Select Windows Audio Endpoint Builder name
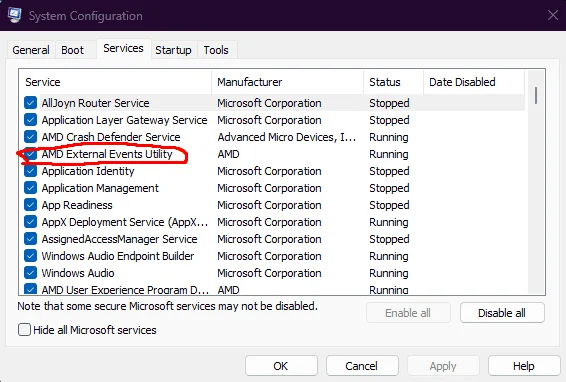Viewport: 566px width, 382px height. (x=118, y=256)
